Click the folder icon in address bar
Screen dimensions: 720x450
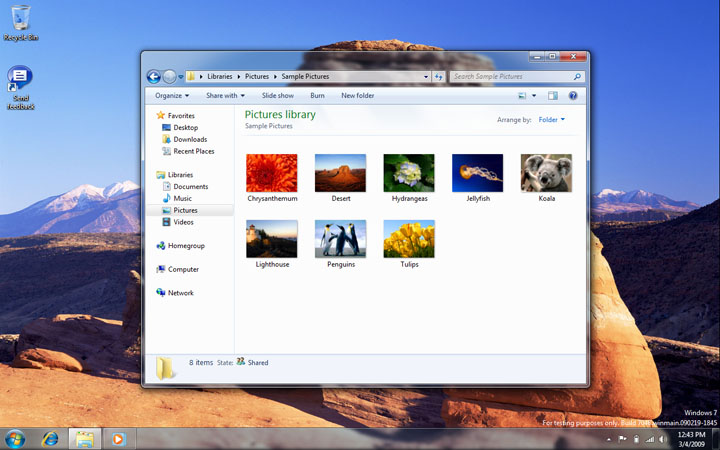click(x=191, y=77)
